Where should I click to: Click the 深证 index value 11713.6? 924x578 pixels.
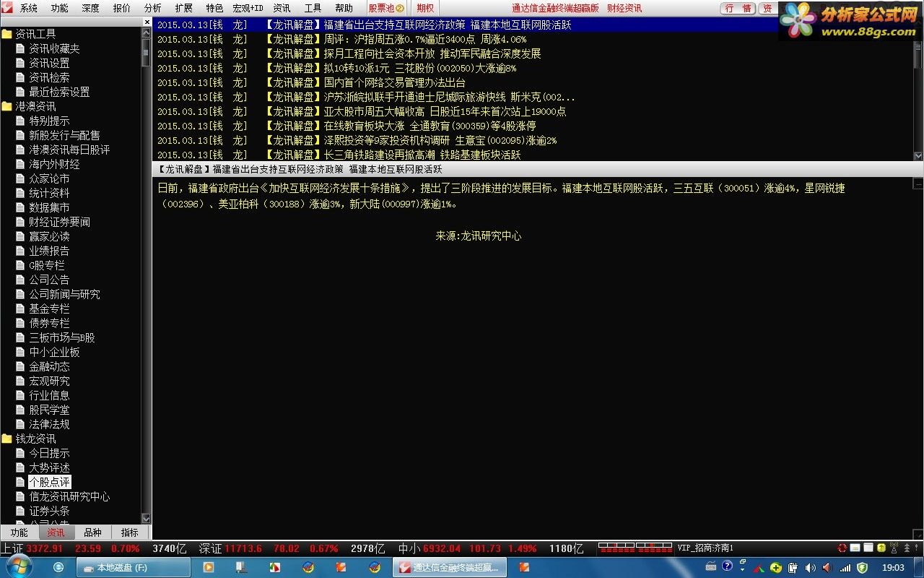coord(243,548)
